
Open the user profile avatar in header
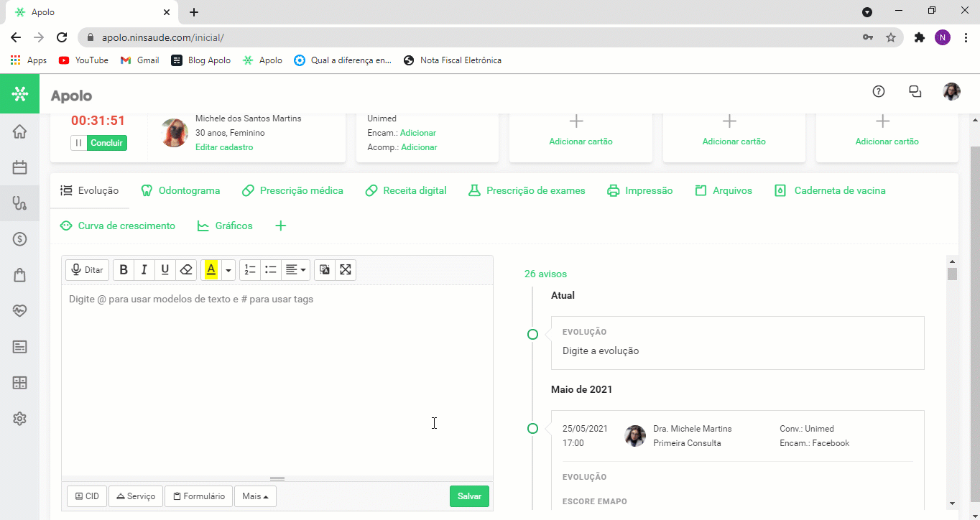pos(951,91)
